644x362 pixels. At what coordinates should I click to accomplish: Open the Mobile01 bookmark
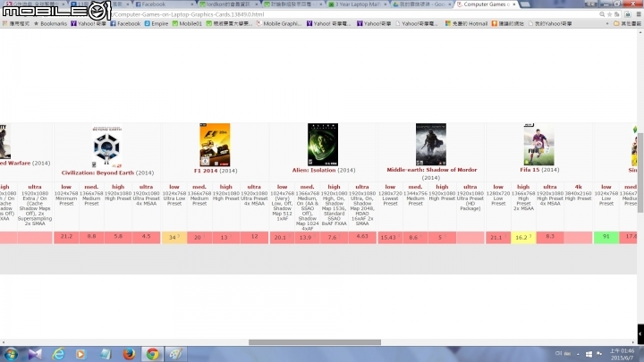(x=187, y=24)
